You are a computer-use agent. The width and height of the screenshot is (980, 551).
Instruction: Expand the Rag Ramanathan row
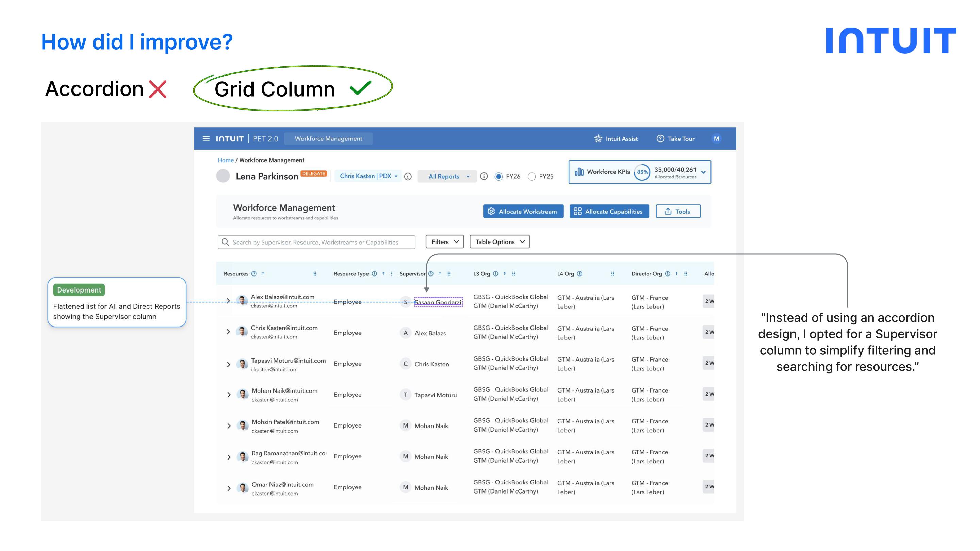[229, 457]
